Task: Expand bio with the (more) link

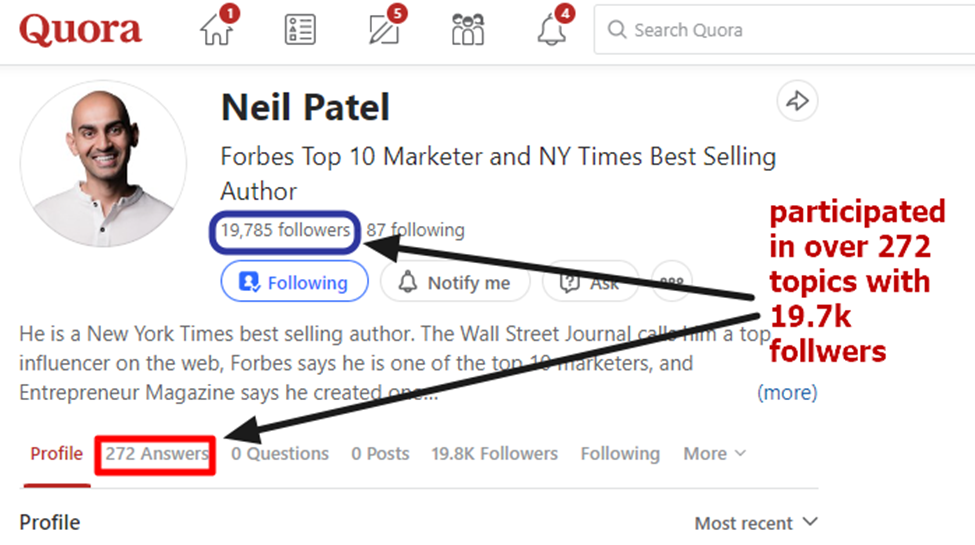Action: coord(787,392)
